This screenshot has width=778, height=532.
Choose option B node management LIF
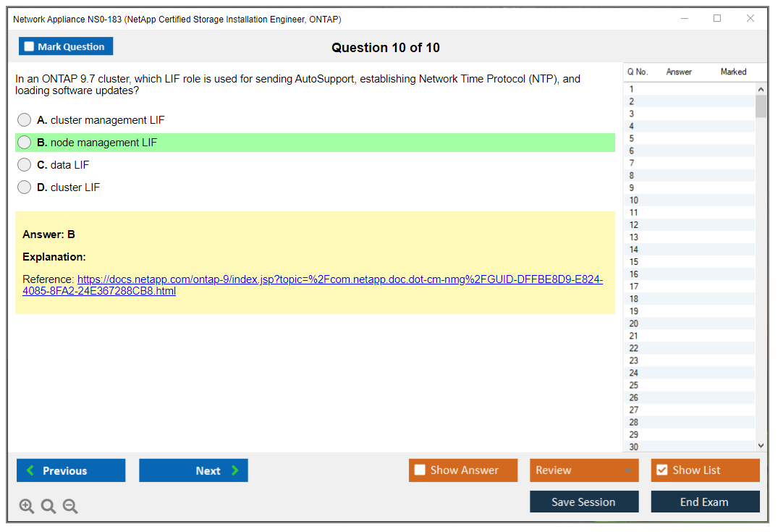coord(25,143)
